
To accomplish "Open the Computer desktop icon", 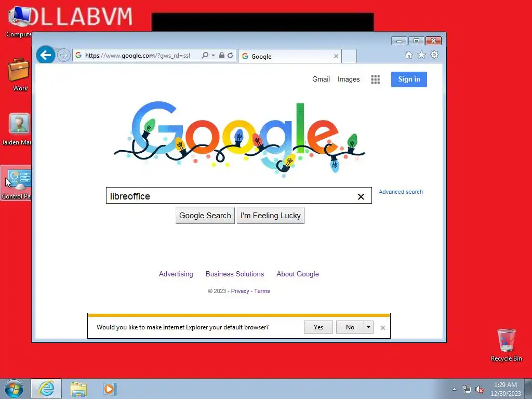I will coord(19,22).
